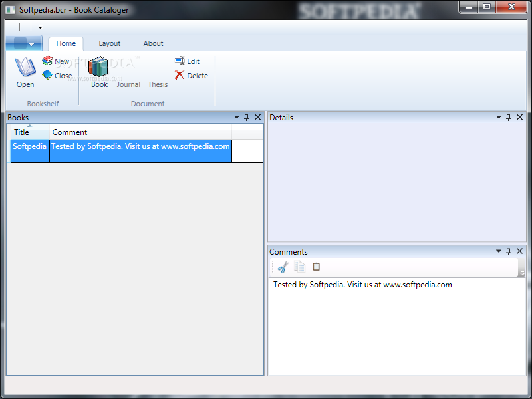Viewport: 532px width, 399px height.
Task: Maximize the Book Cataloger window
Action: click(487, 7)
